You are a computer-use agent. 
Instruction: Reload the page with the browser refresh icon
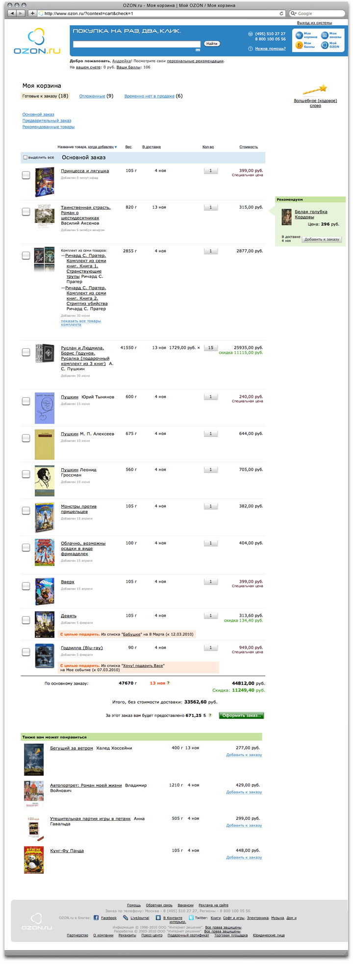tap(281, 13)
